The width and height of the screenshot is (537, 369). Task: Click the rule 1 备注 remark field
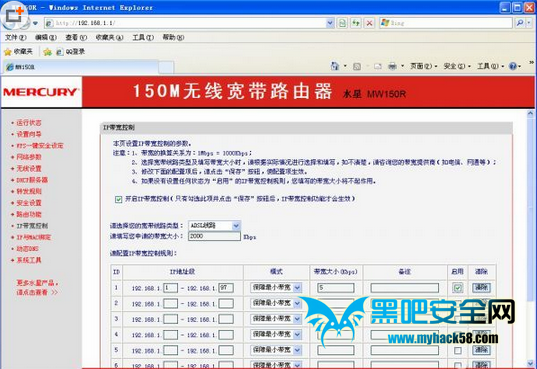(404, 288)
